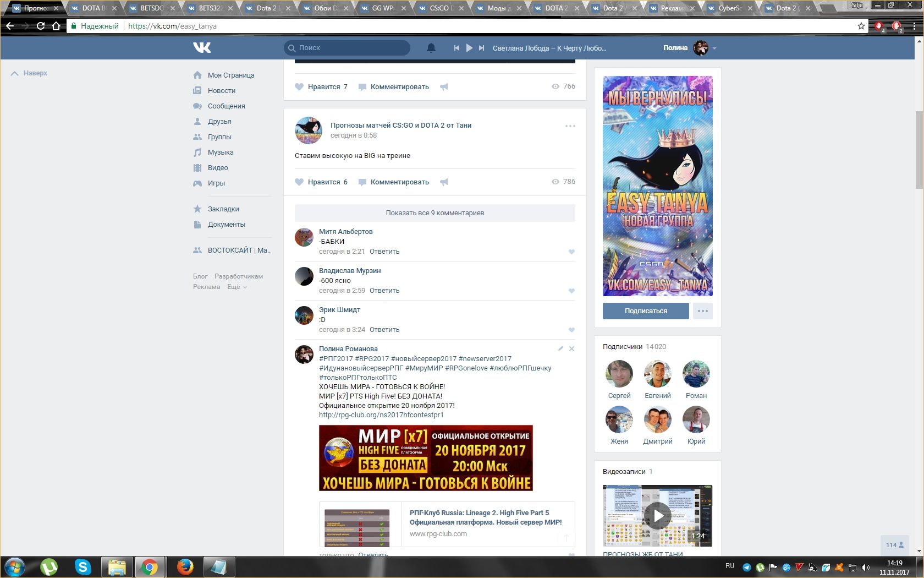Like the post with 6 likes

tap(321, 182)
